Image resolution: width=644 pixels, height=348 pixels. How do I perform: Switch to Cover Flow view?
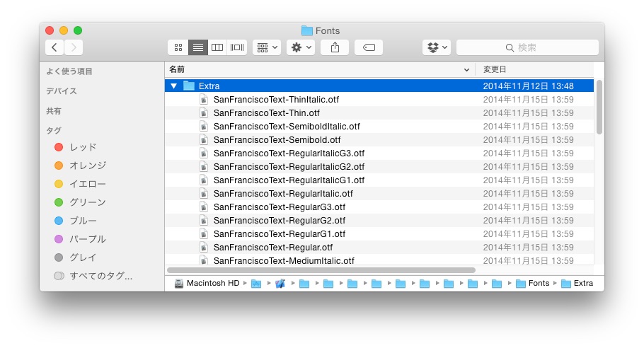point(237,47)
